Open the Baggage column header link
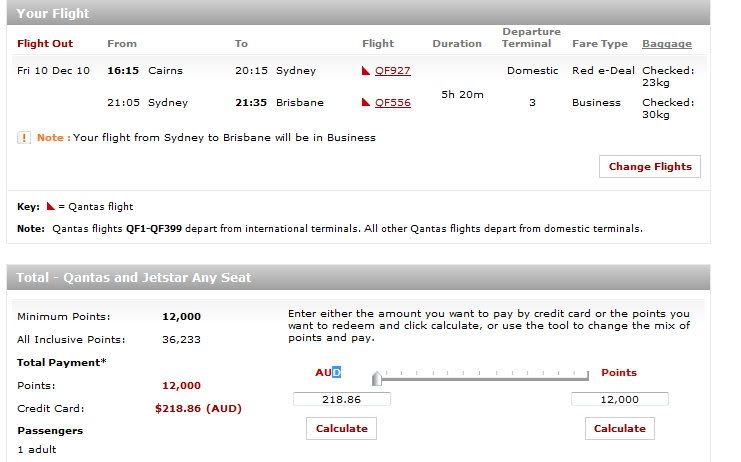Image resolution: width=741 pixels, height=462 pixels. [x=667, y=43]
